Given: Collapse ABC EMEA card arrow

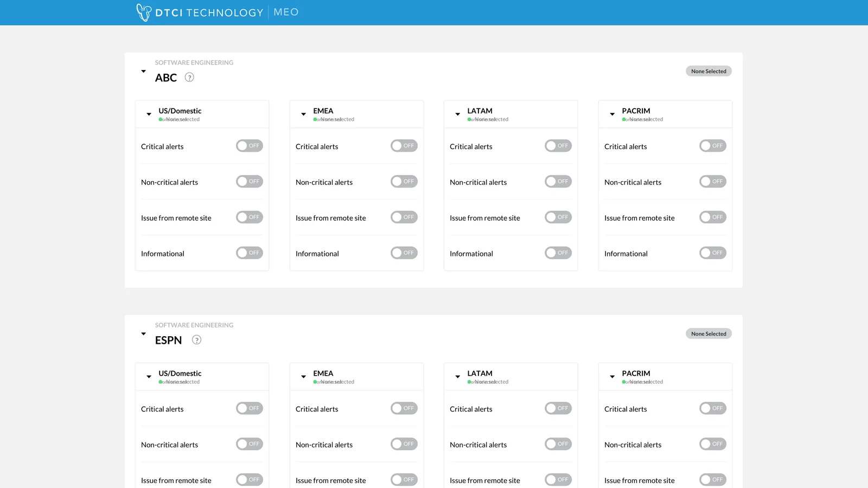Looking at the screenshot, I should [x=303, y=114].
